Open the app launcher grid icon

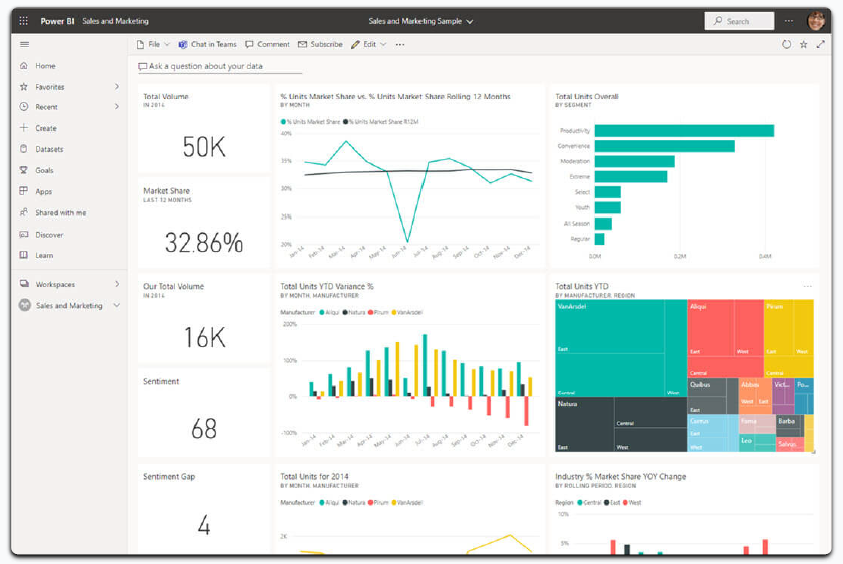coord(24,20)
